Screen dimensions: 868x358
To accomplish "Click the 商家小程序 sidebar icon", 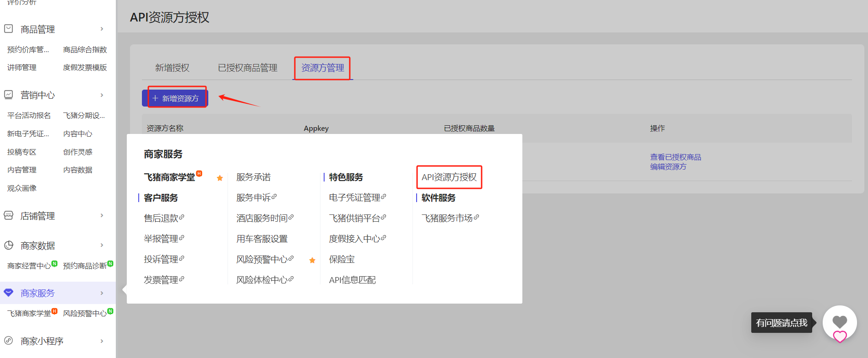I will [x=8, y=341].
